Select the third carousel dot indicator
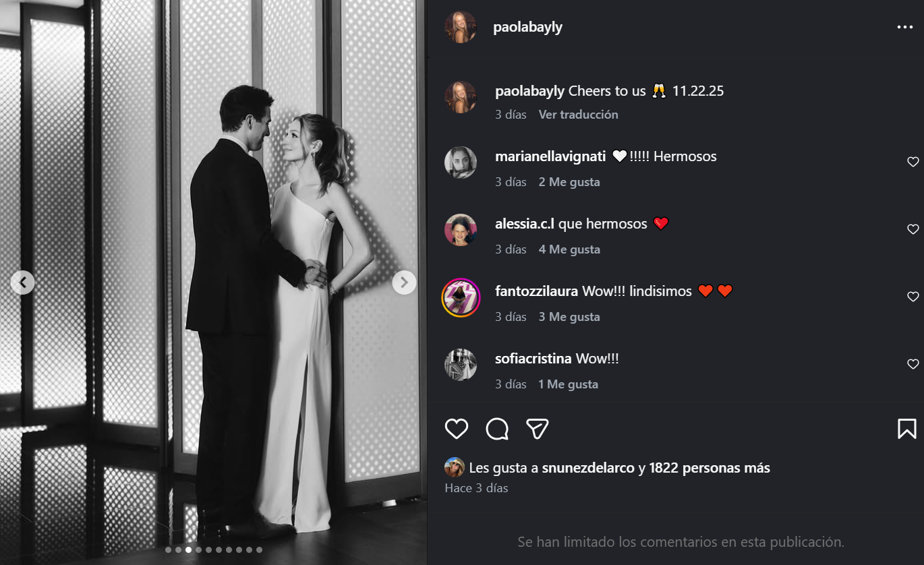924x565 pixels. pos(188,549)
